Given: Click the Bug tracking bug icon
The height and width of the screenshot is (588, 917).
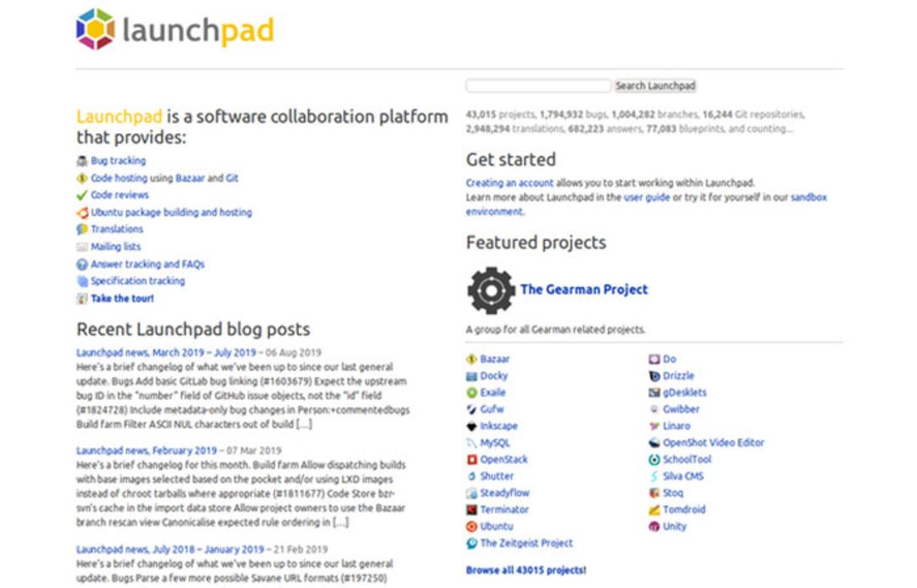Looking at the screenshot, I should [82, 160].
